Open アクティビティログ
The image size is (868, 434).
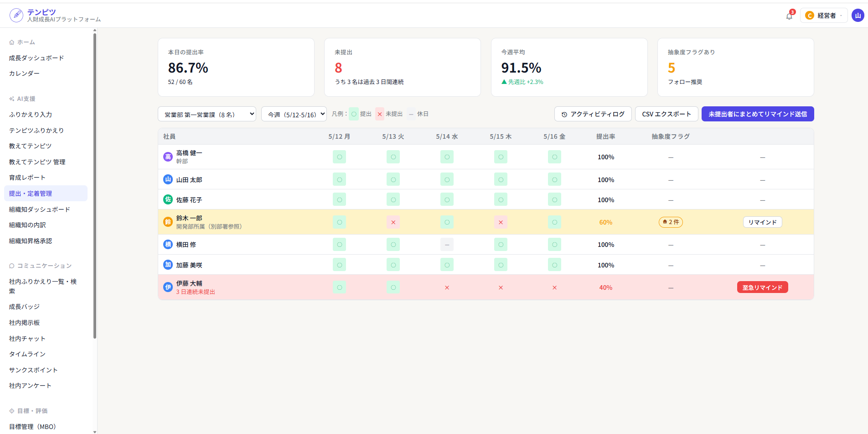click(x=593, y=114)
